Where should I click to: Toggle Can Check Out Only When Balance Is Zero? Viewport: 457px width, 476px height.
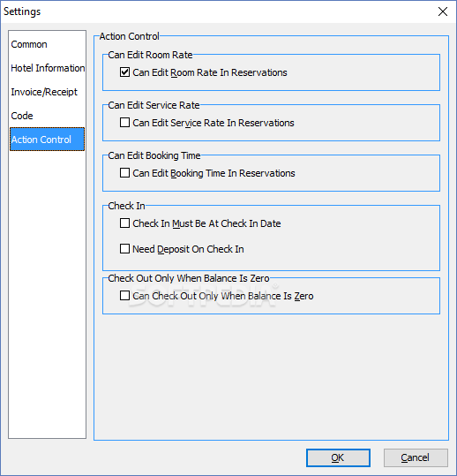(x=124, y=296)
